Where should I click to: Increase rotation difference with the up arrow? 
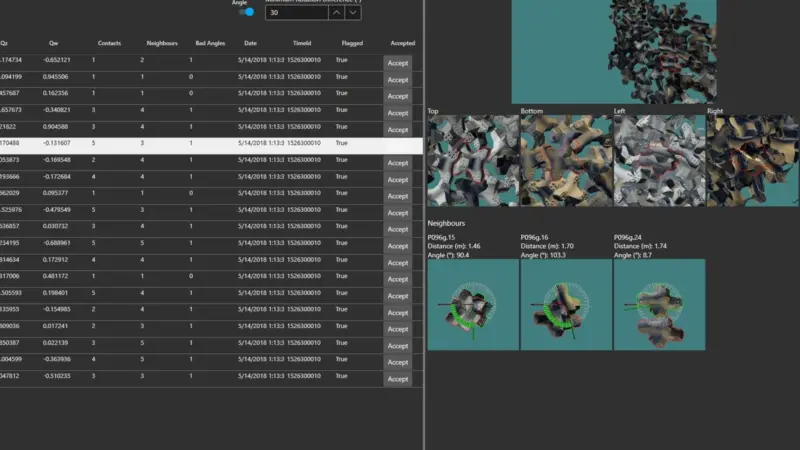pos(336,12)
